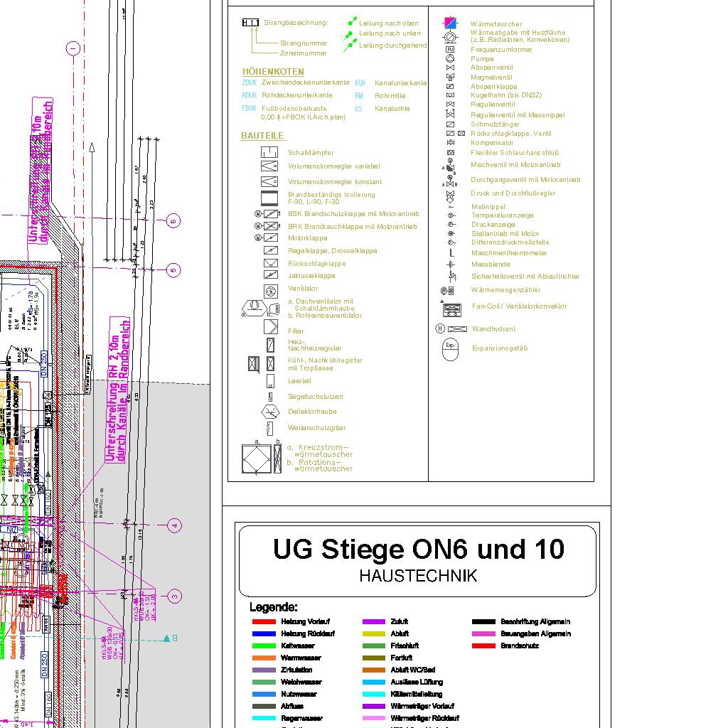Click the Fan-Coil Ventilatorkonvektor symbol

click(452, 309)
